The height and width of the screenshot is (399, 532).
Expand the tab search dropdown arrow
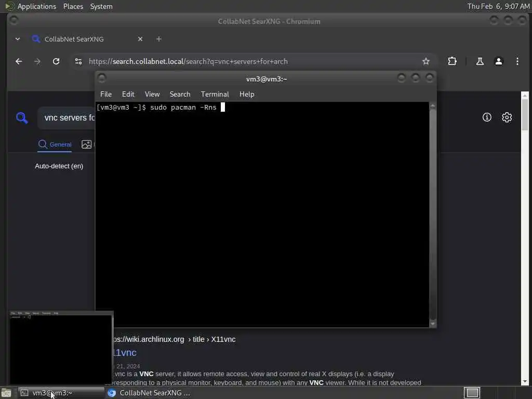coord(18,39)
